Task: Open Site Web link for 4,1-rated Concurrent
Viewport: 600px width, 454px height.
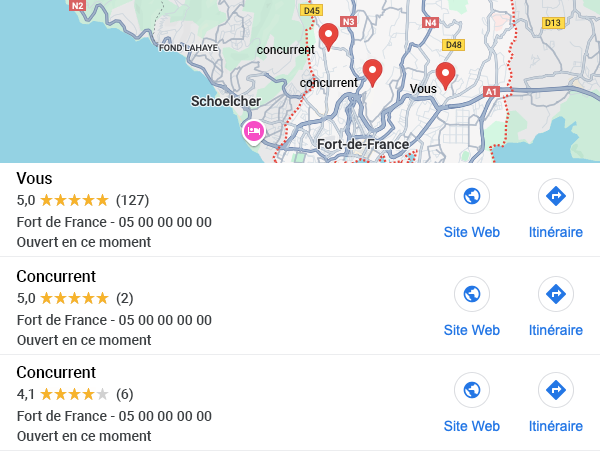Action: pyautogui.click(x=472, y=426)
